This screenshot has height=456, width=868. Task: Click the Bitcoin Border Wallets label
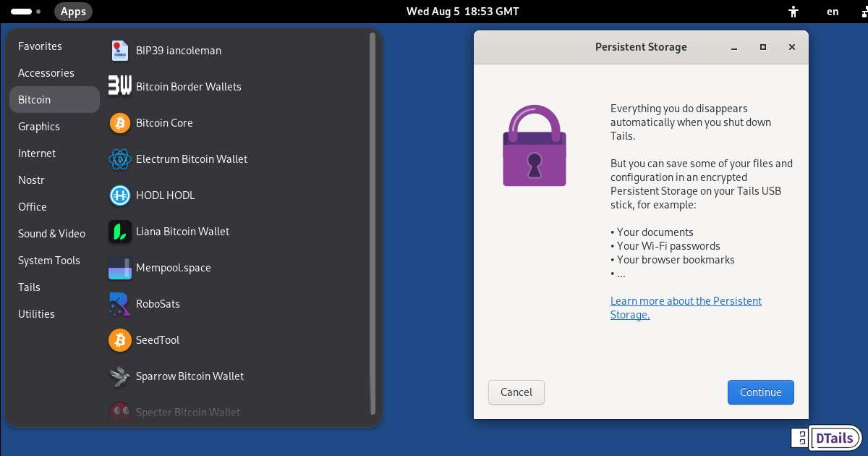189,87
